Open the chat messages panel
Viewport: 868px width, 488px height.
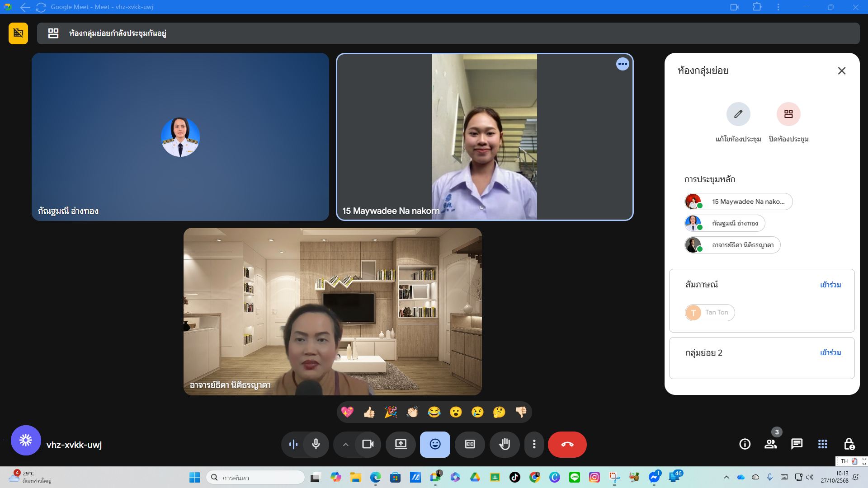click(x=797, y=444)
